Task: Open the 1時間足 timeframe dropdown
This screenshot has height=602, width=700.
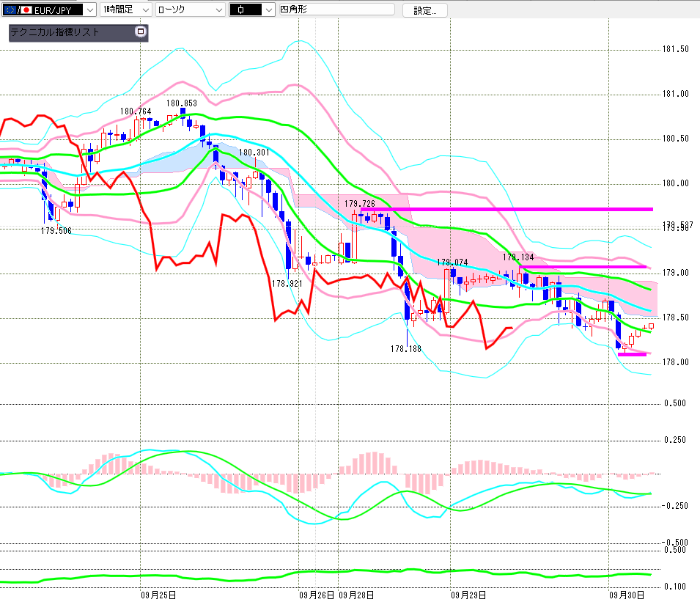Action: [x=126, y=10]
